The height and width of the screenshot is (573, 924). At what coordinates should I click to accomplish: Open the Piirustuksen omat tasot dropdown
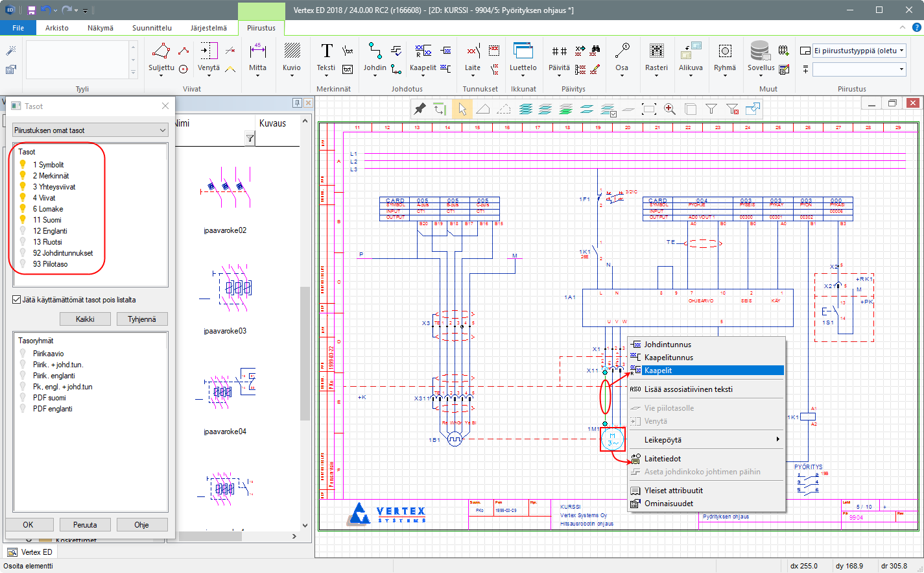[x=90, y=130]
